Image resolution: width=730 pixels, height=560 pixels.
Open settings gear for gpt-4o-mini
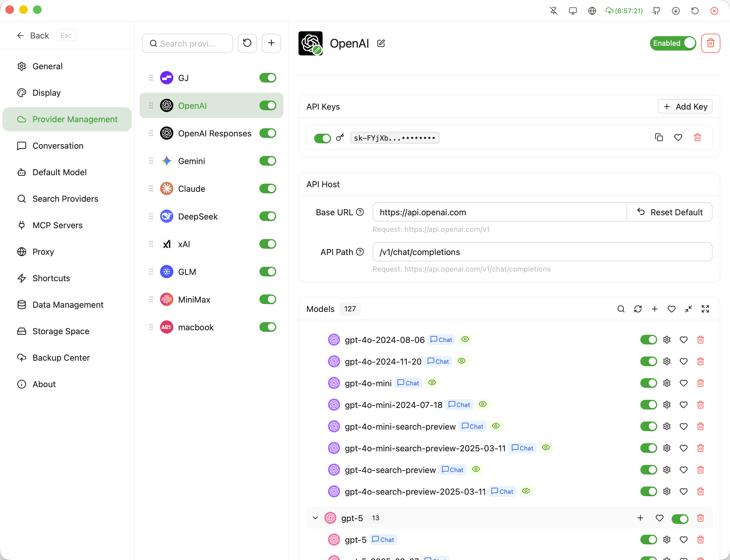click(x=667, y=383)
